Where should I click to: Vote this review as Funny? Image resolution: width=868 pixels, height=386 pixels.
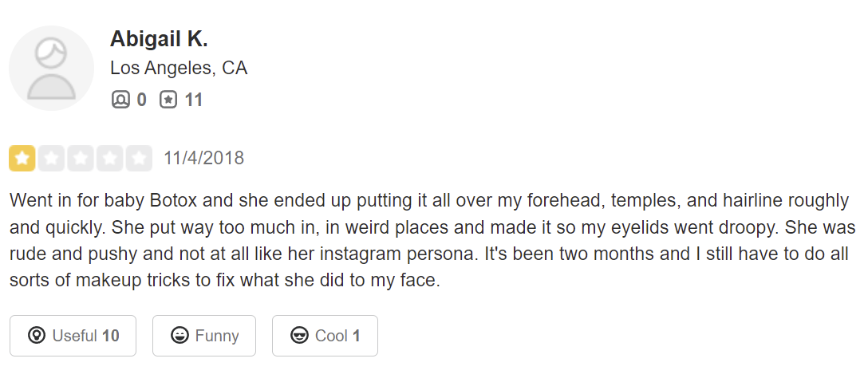click(x=204, y=336)
